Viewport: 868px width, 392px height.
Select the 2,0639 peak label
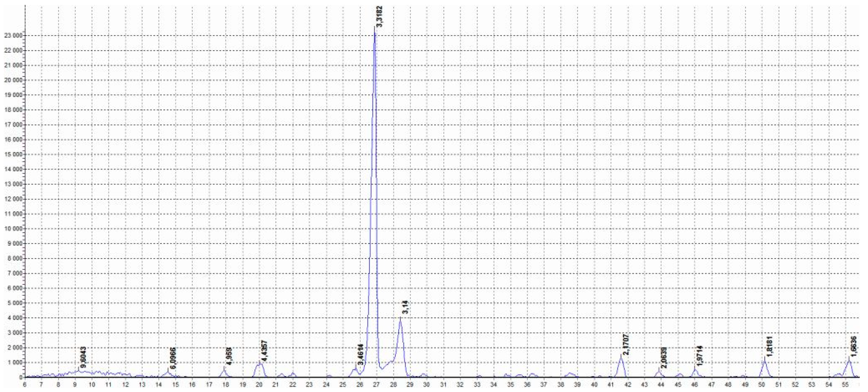coord(664,358)
